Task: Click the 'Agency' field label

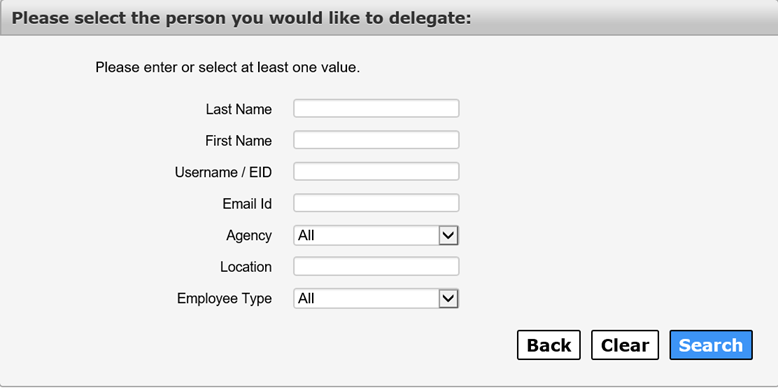Action: [x=249, y=235]
